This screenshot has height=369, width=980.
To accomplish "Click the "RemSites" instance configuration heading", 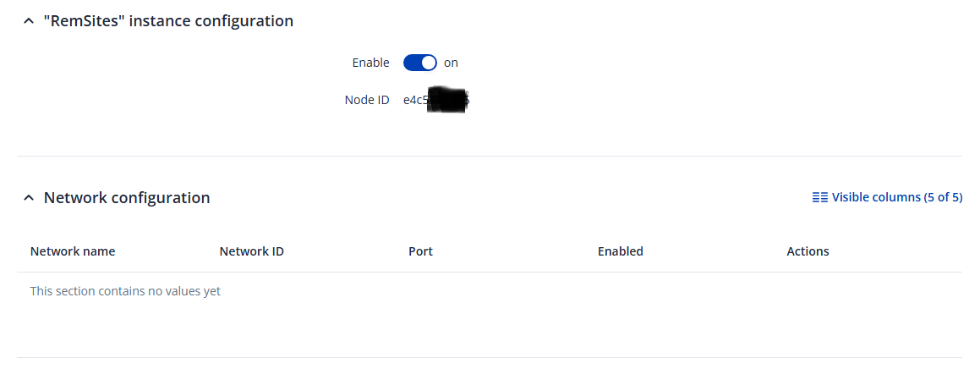I will [x=168, y=21].
